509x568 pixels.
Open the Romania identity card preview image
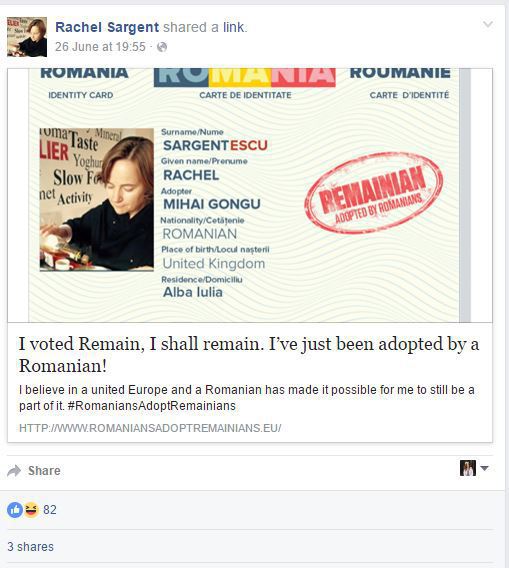tap(250, 195)
